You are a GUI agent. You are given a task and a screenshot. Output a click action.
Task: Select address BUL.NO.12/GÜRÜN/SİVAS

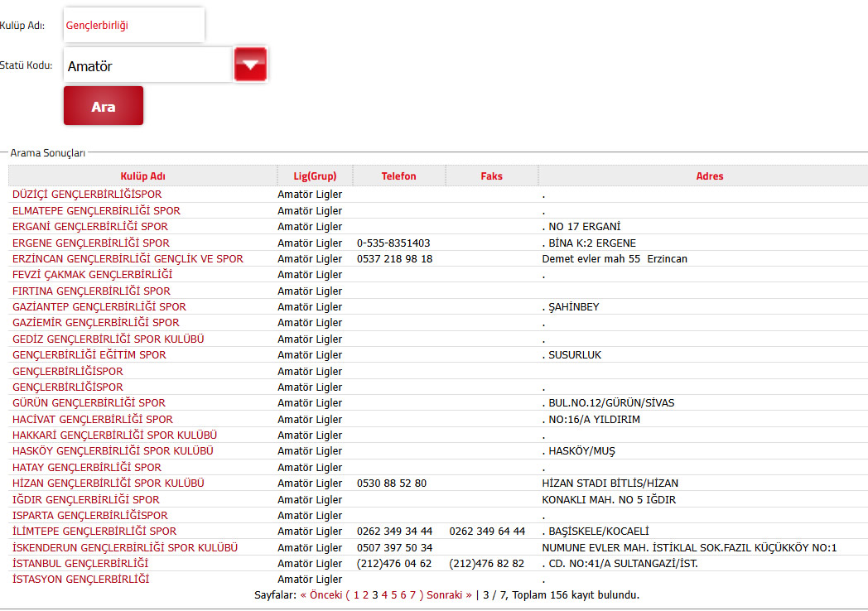(612, 403)
